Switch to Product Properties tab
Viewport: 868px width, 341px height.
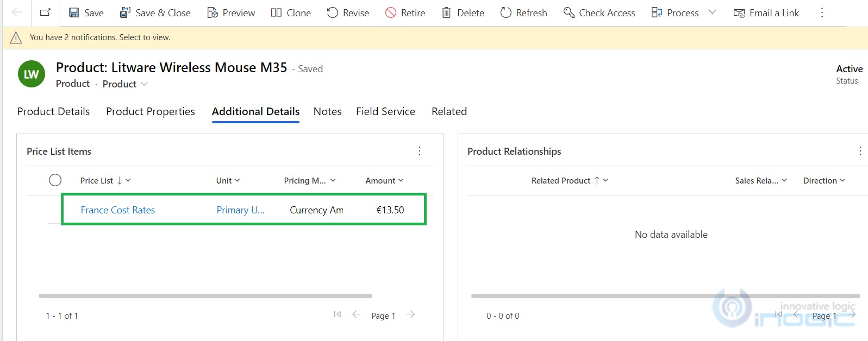click(151, 111)
